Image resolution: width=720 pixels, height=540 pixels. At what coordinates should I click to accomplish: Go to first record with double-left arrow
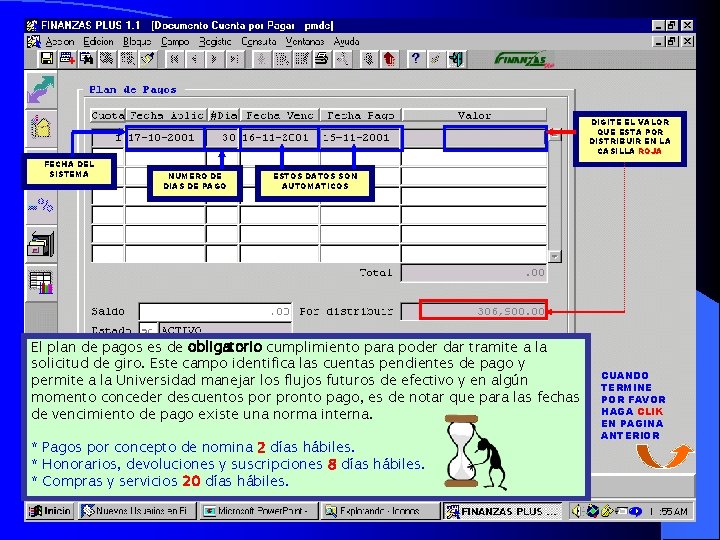click(174, 59)
